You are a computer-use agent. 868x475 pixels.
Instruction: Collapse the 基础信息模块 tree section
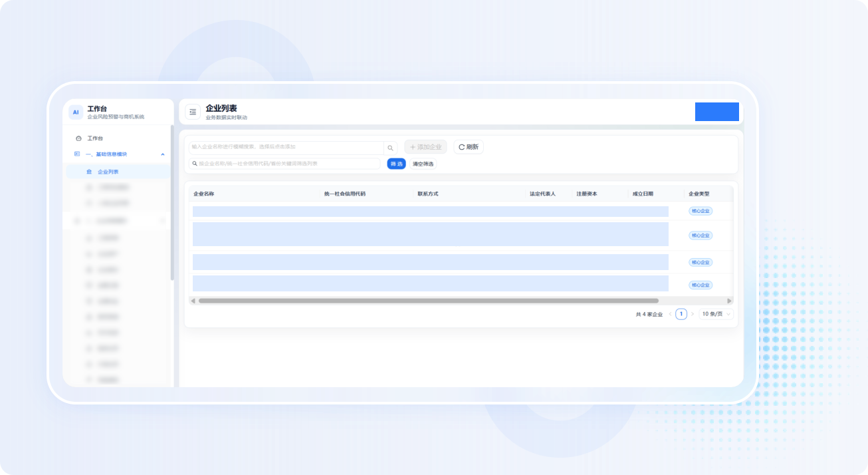[163, 154]
